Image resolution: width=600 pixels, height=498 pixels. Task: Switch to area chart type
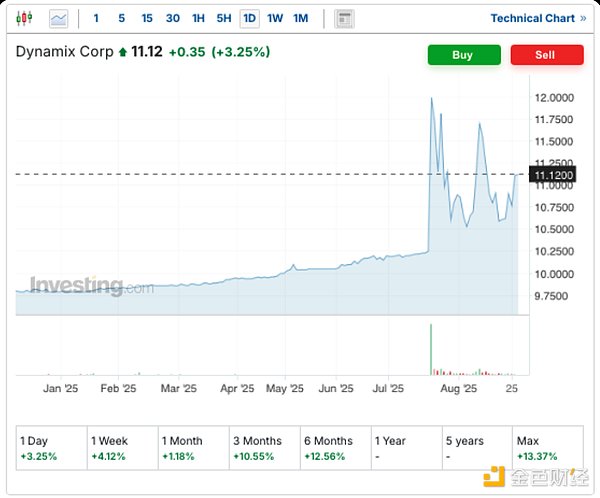[x=59, y=18]
